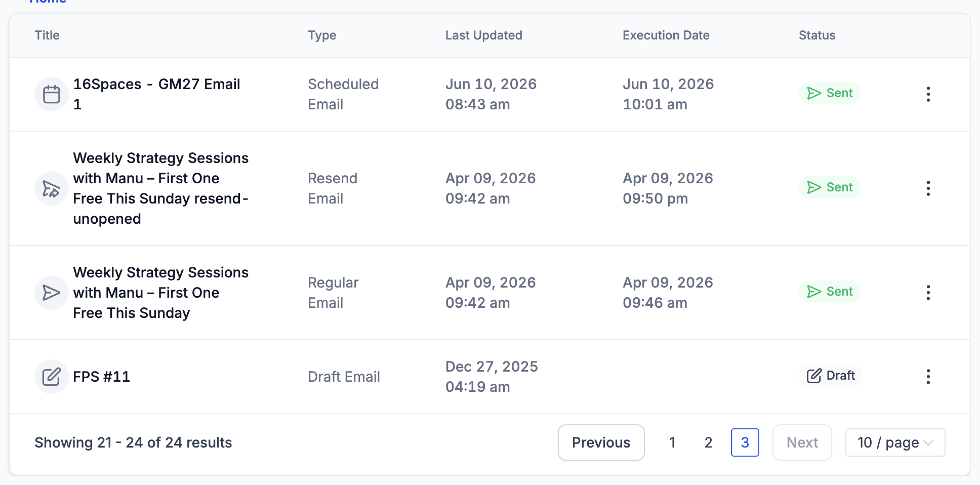Click the disabled Next page button
This screenshot has width=980, height=485.
(802, 442)
